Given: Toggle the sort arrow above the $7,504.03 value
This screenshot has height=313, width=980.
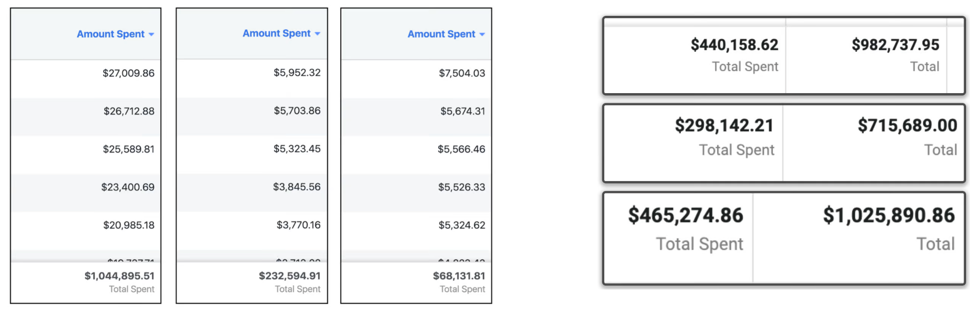Looking at the screenshot, I should (x=482, y=35).
